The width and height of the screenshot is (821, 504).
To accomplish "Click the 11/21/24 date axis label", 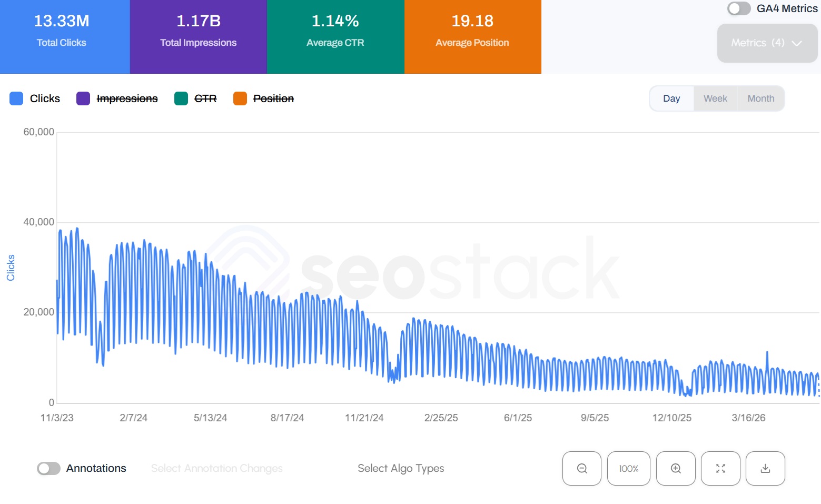I will tap(364, 418).
